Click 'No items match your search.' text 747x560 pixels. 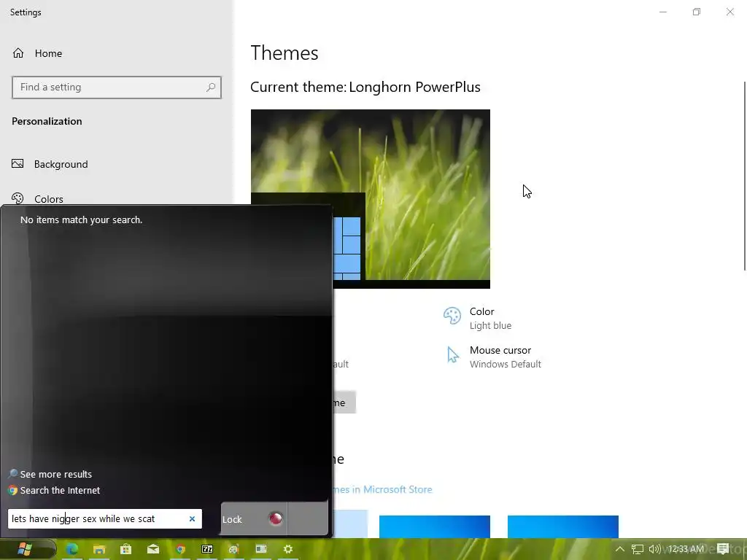[82, 220]
